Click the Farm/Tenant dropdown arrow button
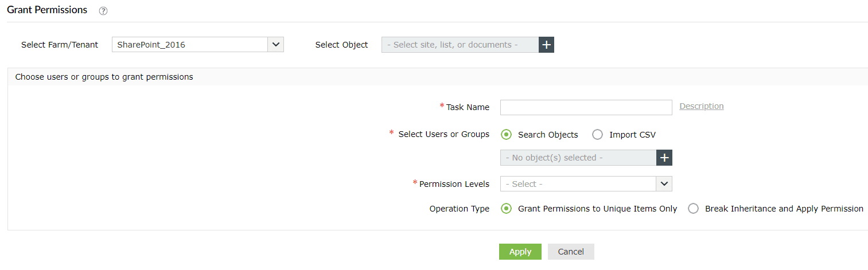The width and height of the screenshot is (868, 270). pyautogui.click(x=276, y=45)
